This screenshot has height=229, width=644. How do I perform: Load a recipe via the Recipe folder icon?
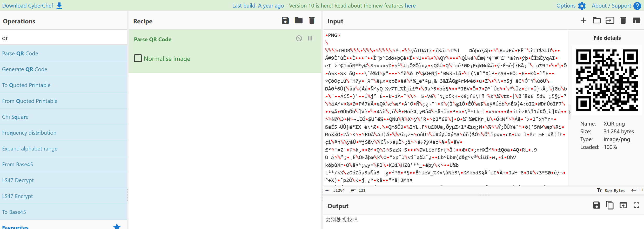click(299, 20)
